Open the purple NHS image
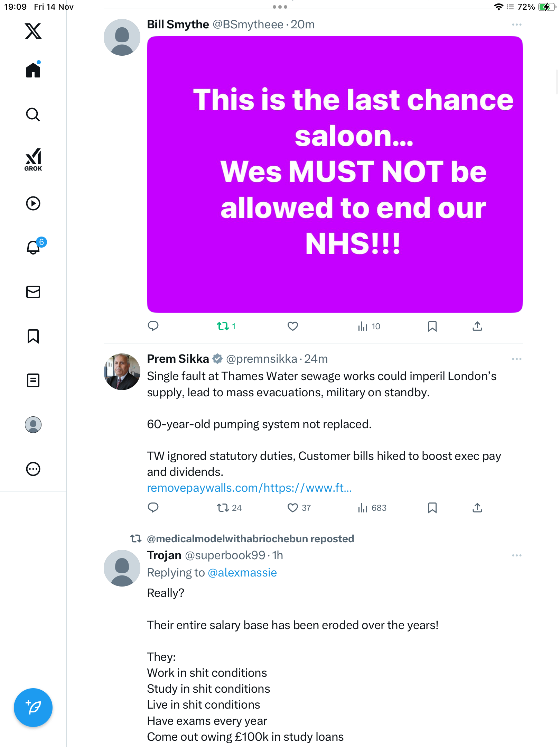 tap(335, 174)
